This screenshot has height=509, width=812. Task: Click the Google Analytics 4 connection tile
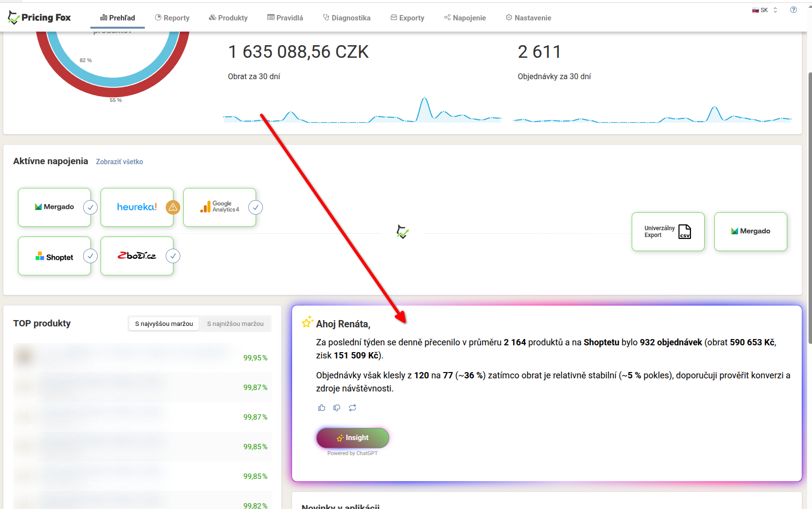click(219, 207)
